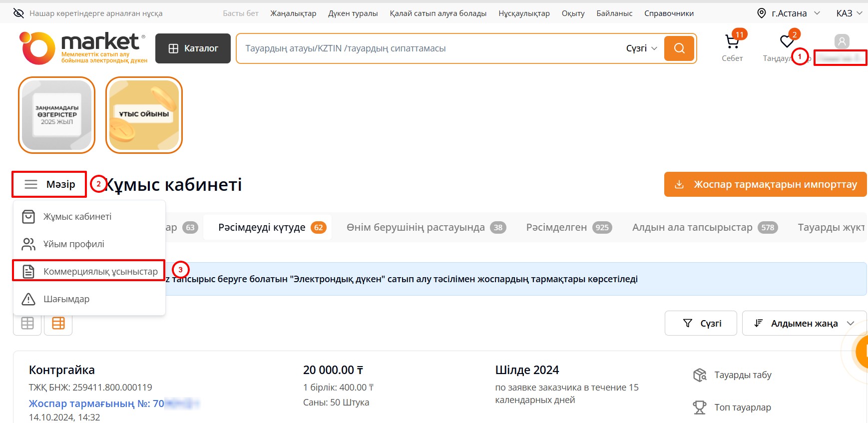Open the Шағымдар complaints menu item

coord(66,299)
